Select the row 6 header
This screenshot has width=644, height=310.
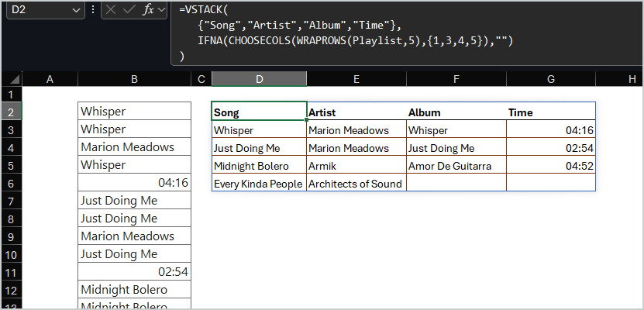(x=11, y=183)
